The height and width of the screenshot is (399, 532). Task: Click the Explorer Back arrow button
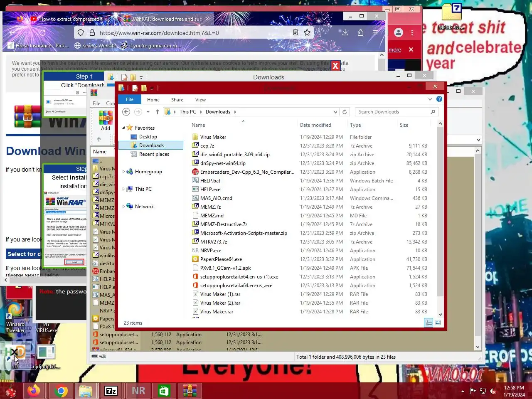126,112
